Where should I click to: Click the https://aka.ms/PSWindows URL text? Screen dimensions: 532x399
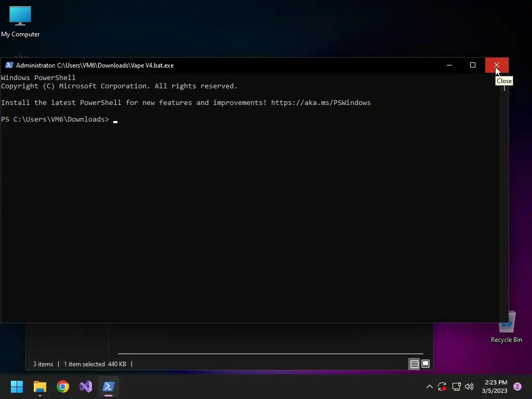point(321,102)
